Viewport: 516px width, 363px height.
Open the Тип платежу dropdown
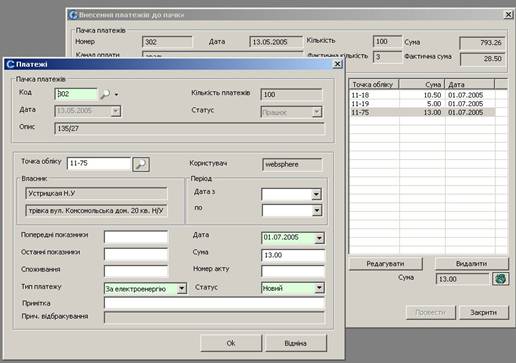pyautogui.click(x=182, y=288)
